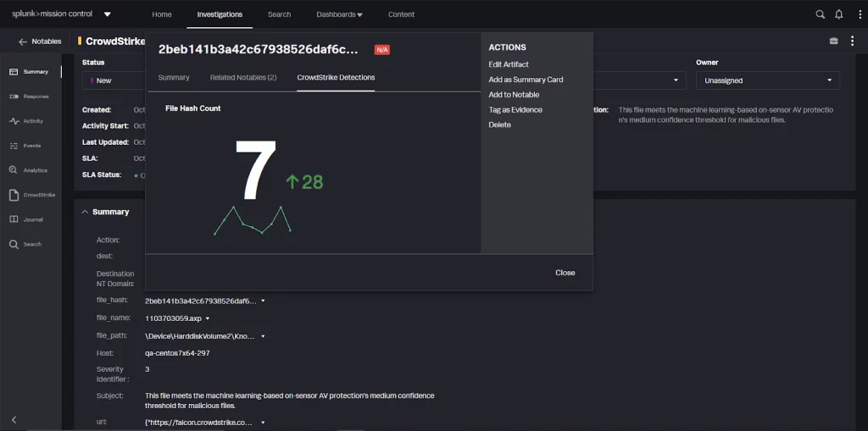This screenshot has width=868, height=431.
Task: Switch to Related Notables (2) tab
Action: point(243,77)
